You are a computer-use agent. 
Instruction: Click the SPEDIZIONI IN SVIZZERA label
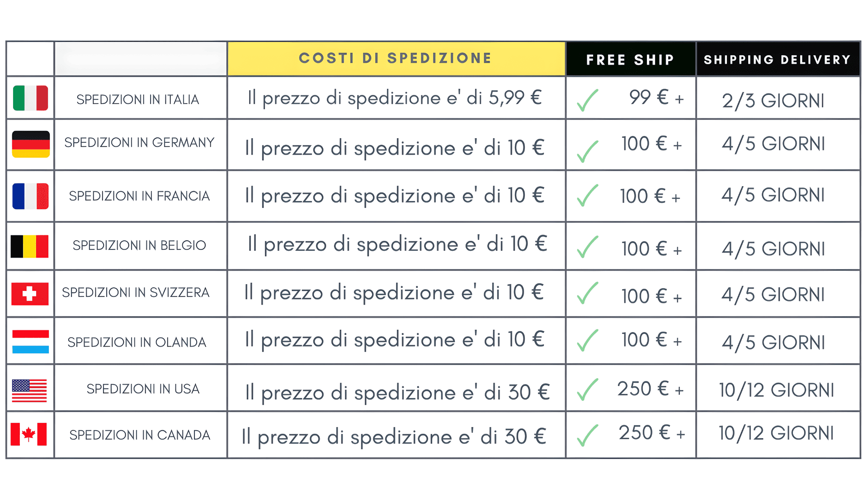pos(136,293)
